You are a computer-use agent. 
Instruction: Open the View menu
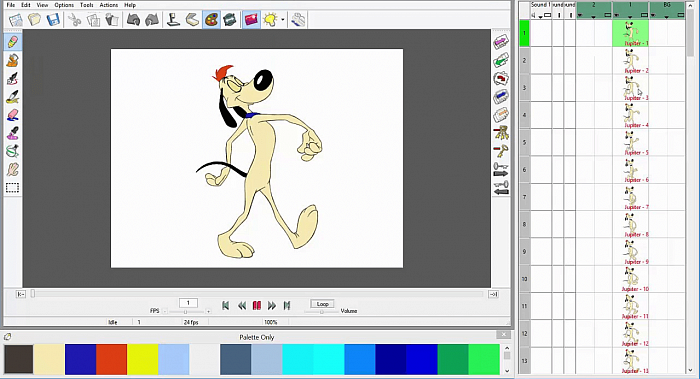point(42,5)
